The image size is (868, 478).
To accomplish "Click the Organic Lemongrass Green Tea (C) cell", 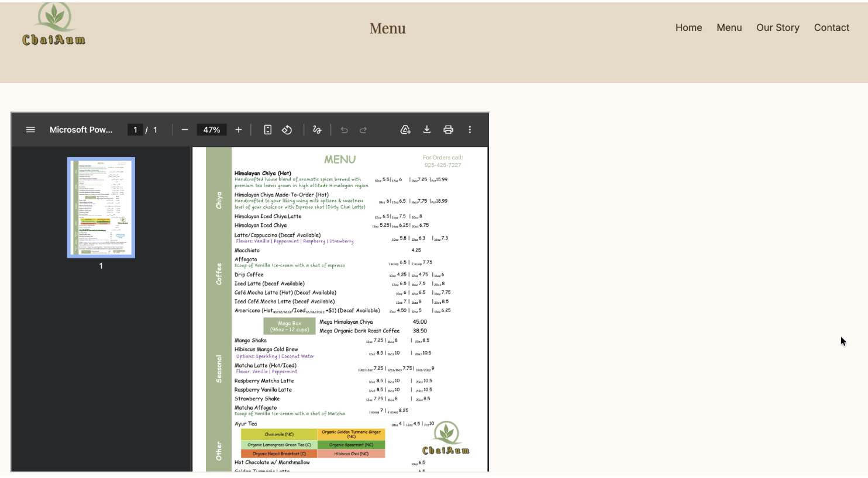I will click(x=279, y=445).
